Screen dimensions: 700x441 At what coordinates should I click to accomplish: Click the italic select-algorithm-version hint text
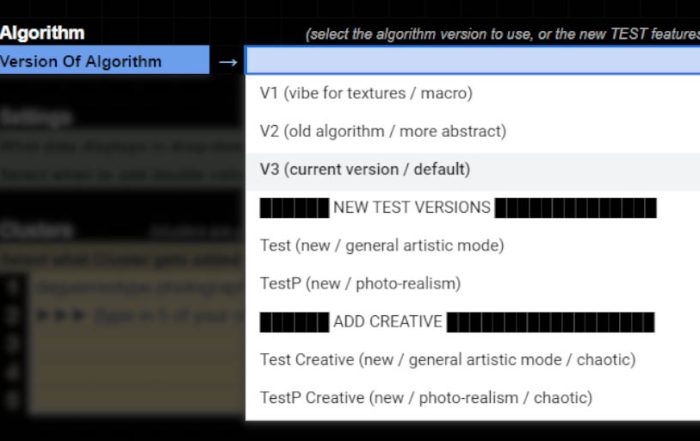point(502,34)
